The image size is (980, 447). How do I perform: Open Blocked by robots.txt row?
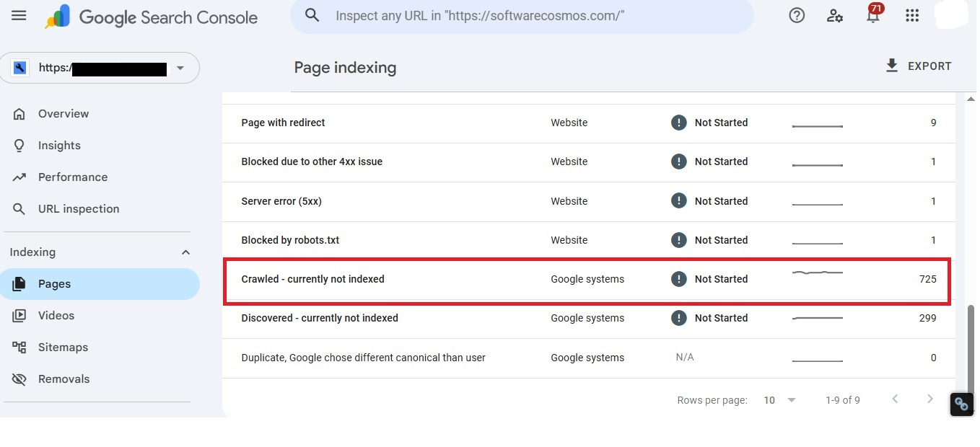[588, 240]
